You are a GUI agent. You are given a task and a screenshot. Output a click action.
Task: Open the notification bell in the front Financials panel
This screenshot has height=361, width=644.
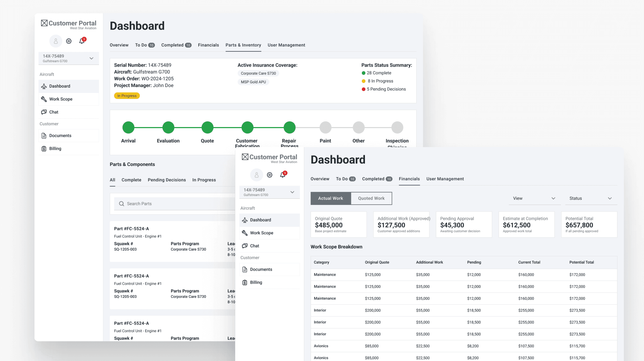283,175
